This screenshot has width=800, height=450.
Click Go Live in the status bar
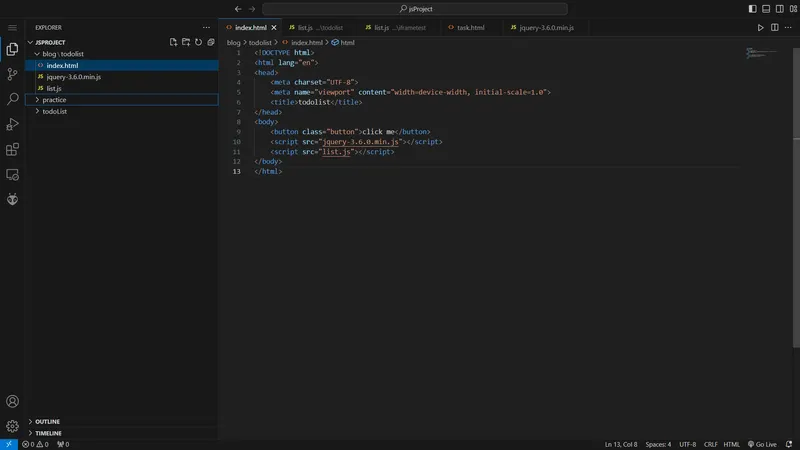(761, 444)
